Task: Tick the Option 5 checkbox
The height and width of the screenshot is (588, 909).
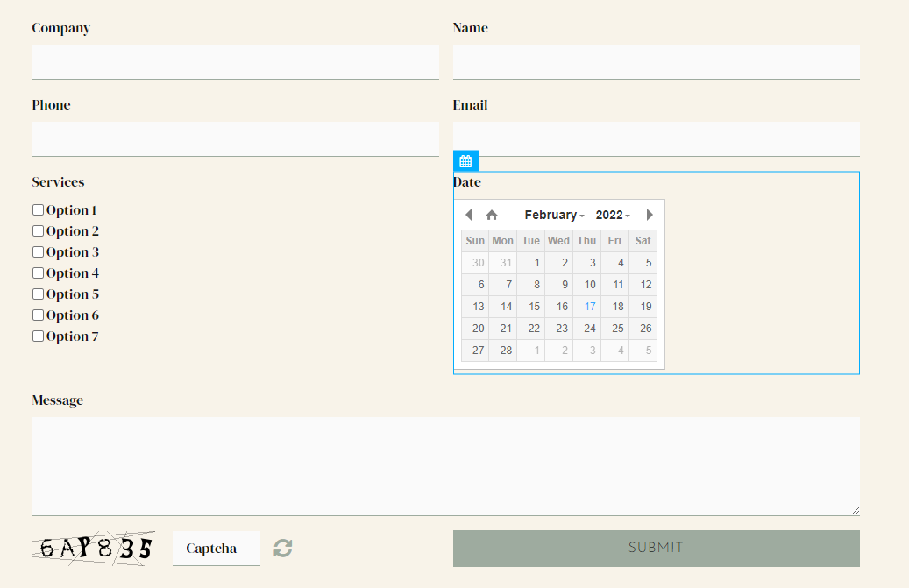Action: point(38,294)
